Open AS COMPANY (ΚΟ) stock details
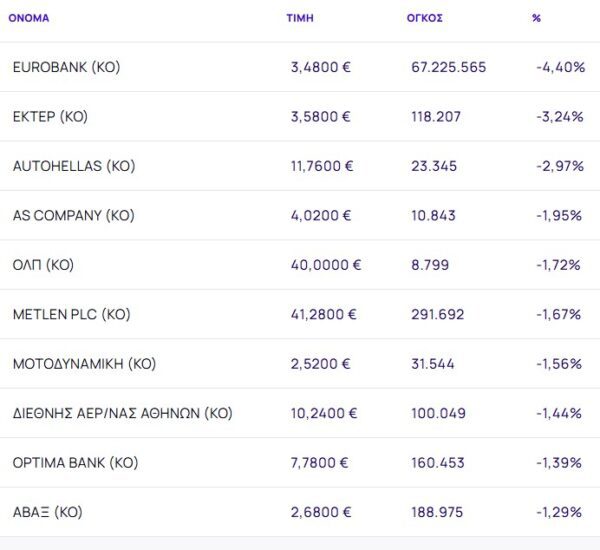600x550 pixels. (73, 215)
